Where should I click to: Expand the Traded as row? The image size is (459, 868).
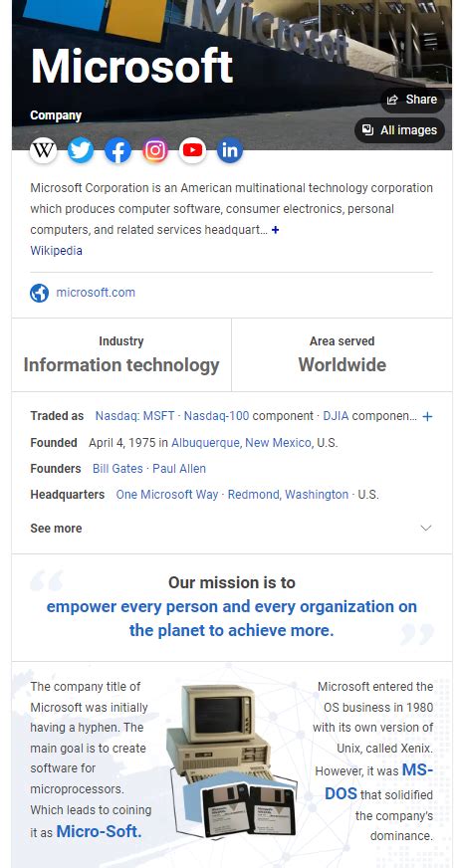427,416
